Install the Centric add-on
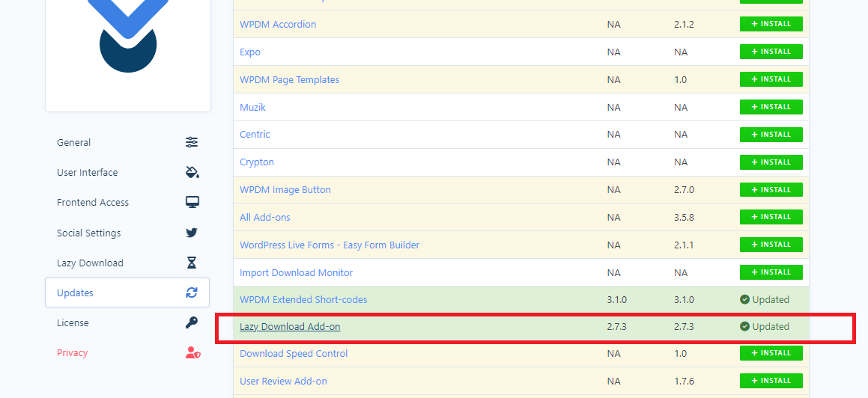The image size is (868, 398). pyautogui.click(x=771, y=135)
